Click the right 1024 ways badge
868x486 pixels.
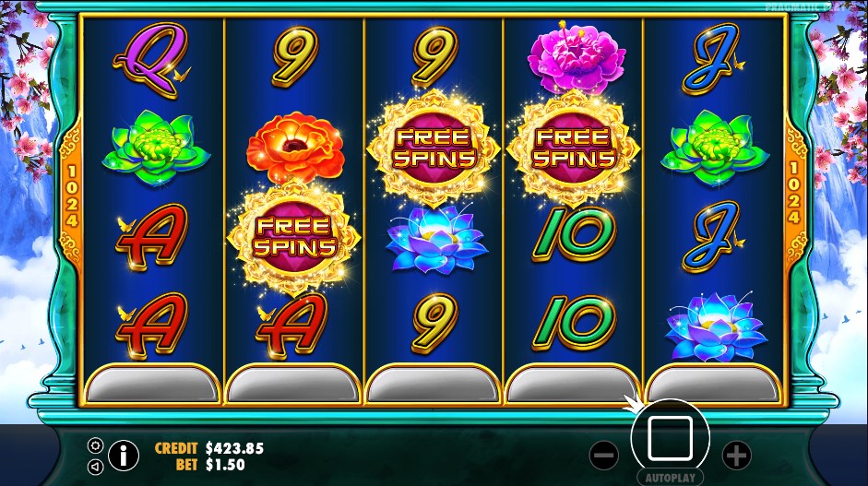point(794,193)
